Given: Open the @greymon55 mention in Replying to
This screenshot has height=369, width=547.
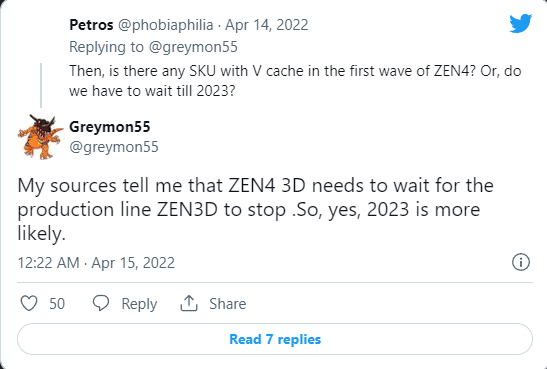Looking at the screenshot, I should tap(193, 47).
